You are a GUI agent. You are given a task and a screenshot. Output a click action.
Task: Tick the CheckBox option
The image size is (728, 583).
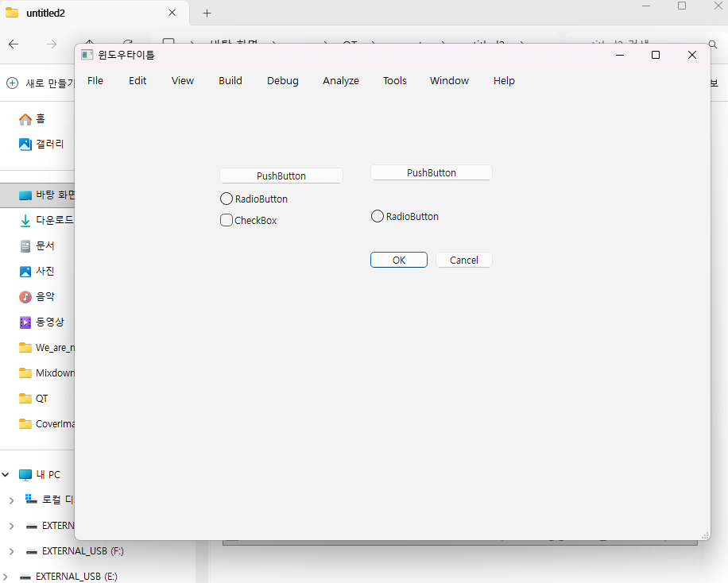click(227, 220)
